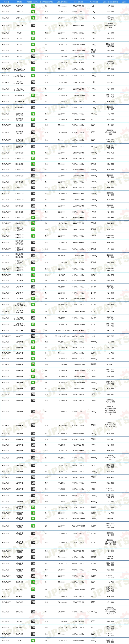Click the Moc silnika column header
129x644 pixels.
[x=78, y=2]
